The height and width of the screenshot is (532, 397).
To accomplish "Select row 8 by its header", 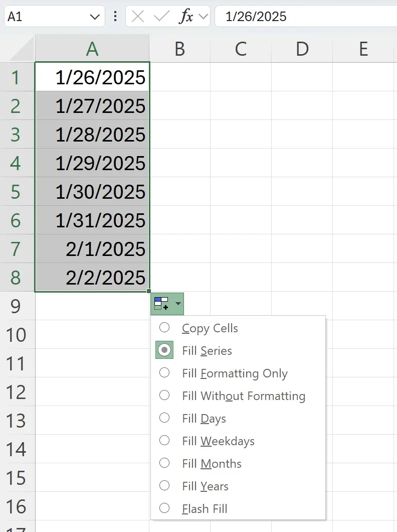I will pos(18,278).
